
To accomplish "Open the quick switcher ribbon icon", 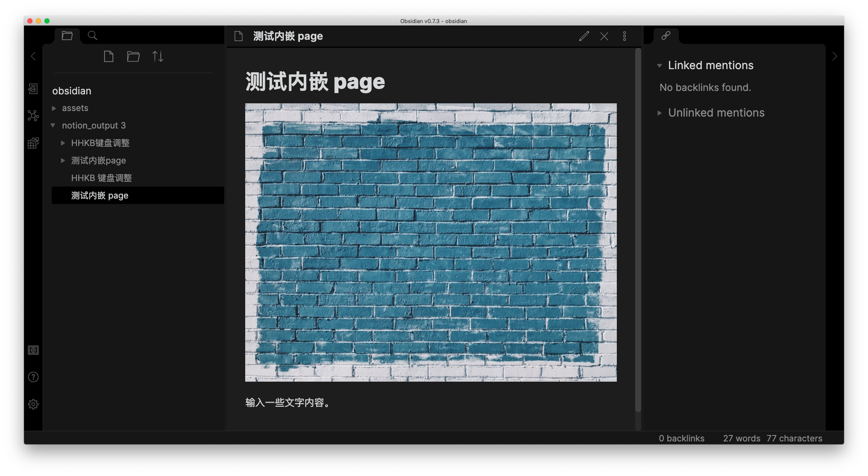I will point(33,89).
